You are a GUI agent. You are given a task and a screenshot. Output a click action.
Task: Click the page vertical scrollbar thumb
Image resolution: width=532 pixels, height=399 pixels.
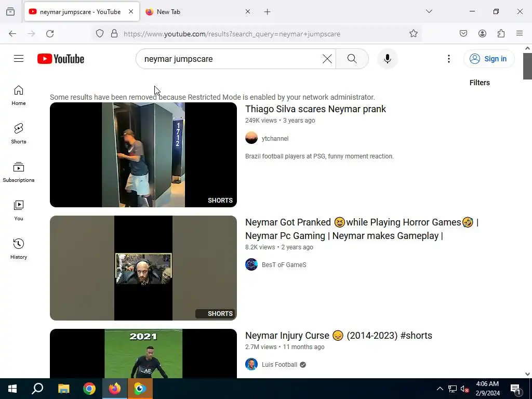coord(527,66)
